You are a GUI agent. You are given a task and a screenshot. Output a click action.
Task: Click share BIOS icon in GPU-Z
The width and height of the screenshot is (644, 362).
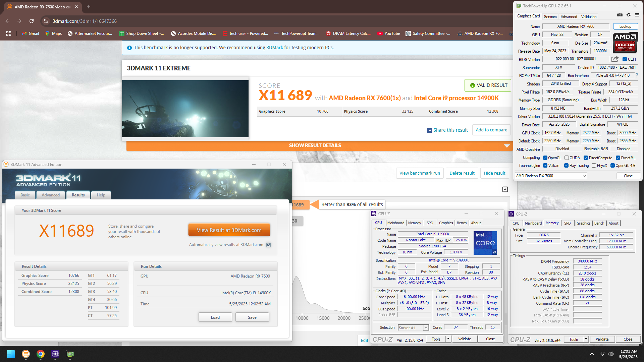click(615, 59)
